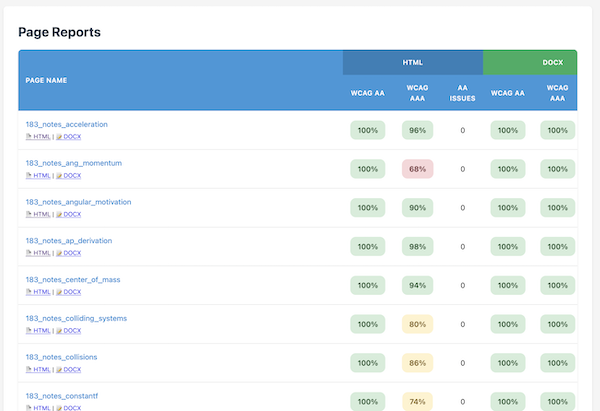This screenshot has height=411, width=600.
Task: Sort by the PAGE NAME column header
Action: [47, 79]
